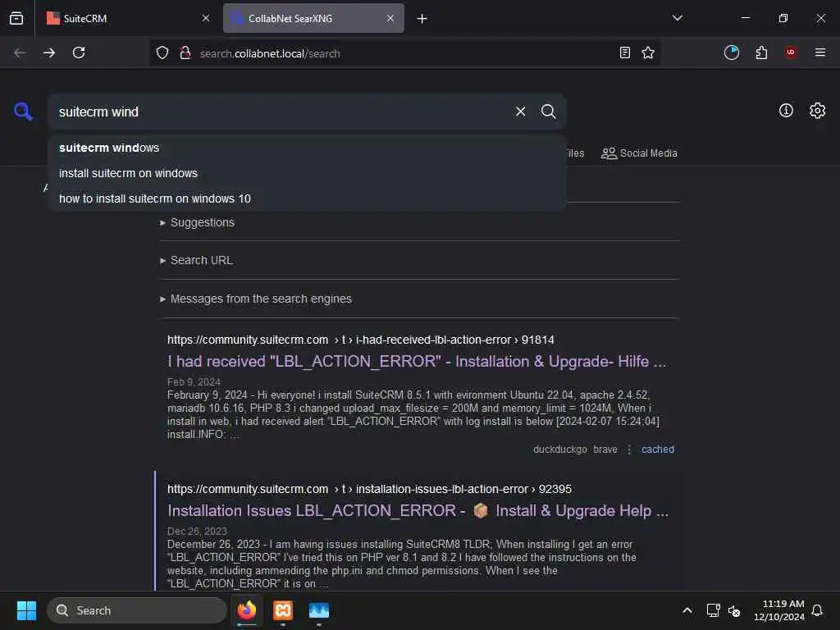Expand Messages from the search engines

[x=256, y=299]
